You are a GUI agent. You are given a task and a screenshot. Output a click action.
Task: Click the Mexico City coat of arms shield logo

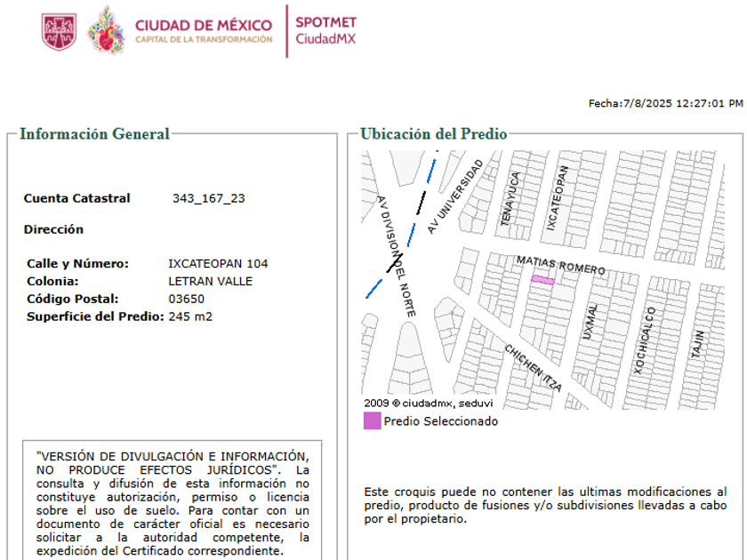pos(59,32)
